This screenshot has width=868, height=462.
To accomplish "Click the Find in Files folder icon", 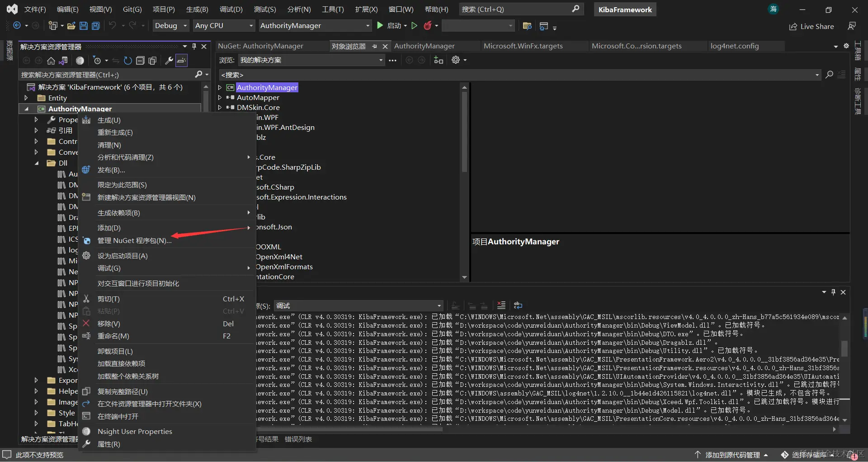I will coord(527,26).
